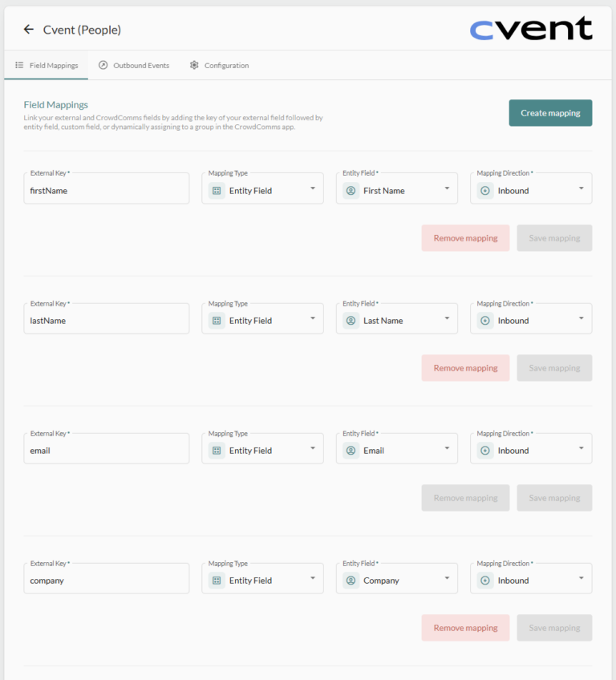Click the cvent logo

531,29
